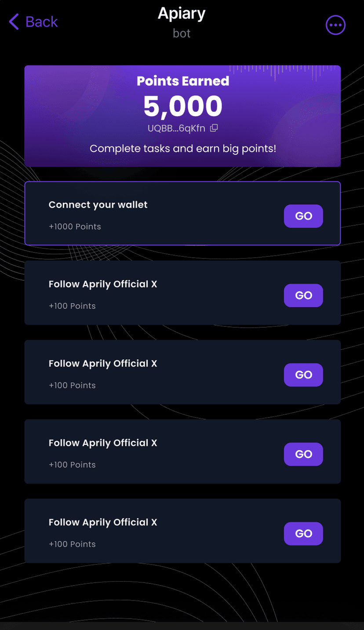Screen dimensions: 364x630
Task: Click the +1000 Points reward label
Action: pos(75,227)
